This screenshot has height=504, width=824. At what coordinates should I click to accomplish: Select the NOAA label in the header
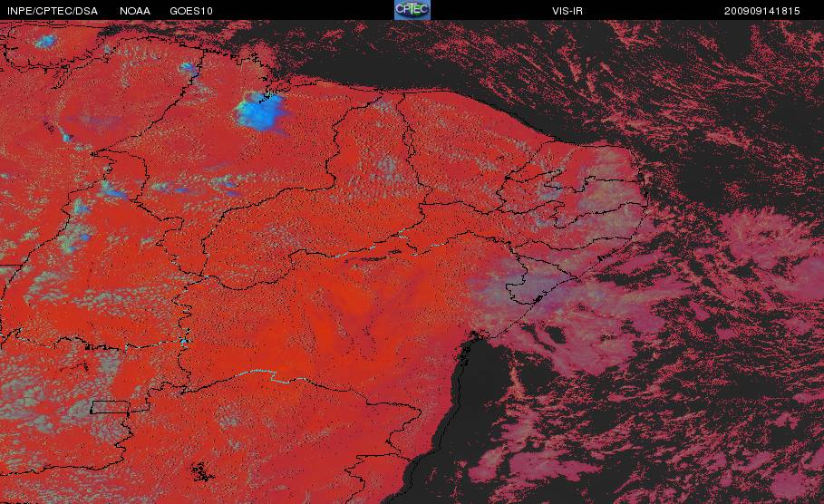[135, 11]
